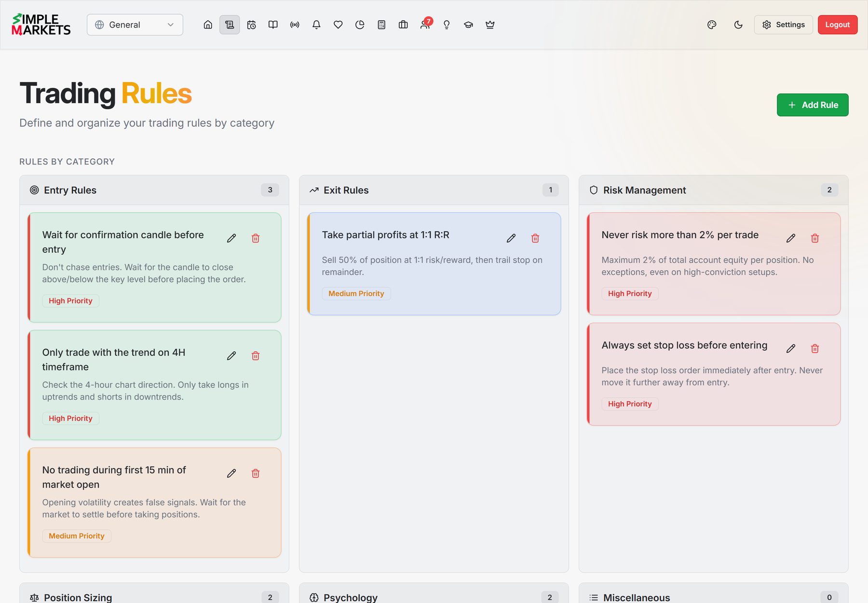This screenshot has width=868, height=603.
Task: Click the green Add Rule button
Action: tap(813, 105)
